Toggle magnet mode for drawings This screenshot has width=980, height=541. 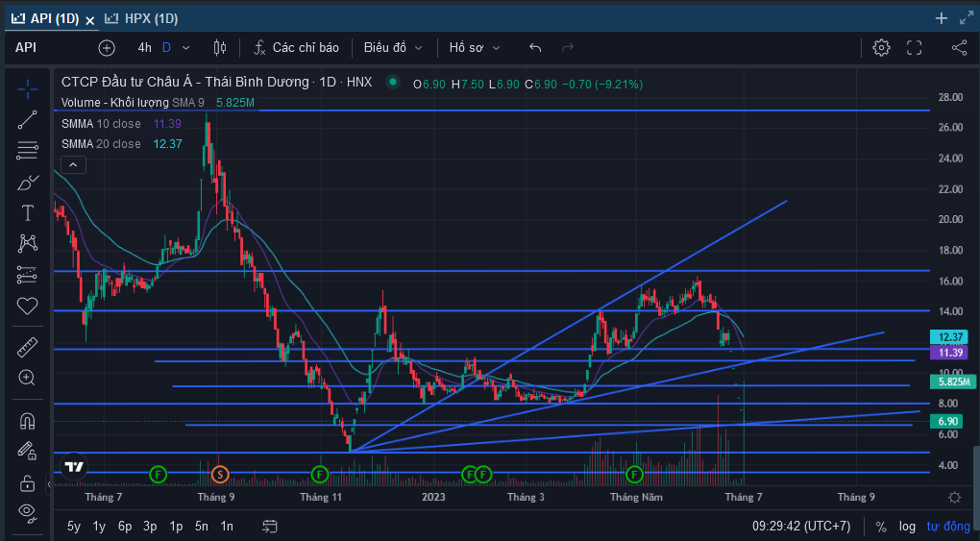(28, 421)
